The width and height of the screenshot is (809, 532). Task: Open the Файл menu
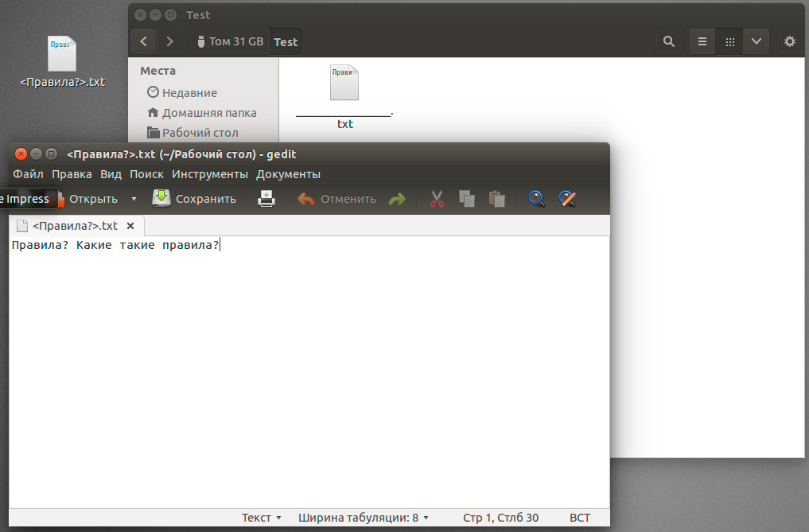(28, 174)
